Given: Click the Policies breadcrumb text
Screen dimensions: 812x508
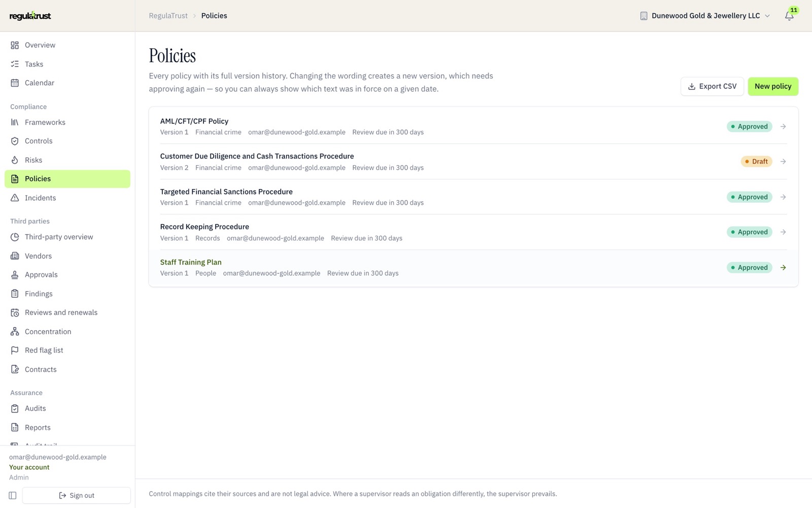Looking at the screenshot, I should click(x=214, y=16).
